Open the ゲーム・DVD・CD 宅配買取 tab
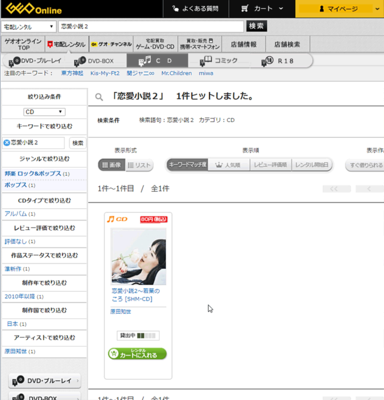Viewport: 384px width, 400px height. 155,44
